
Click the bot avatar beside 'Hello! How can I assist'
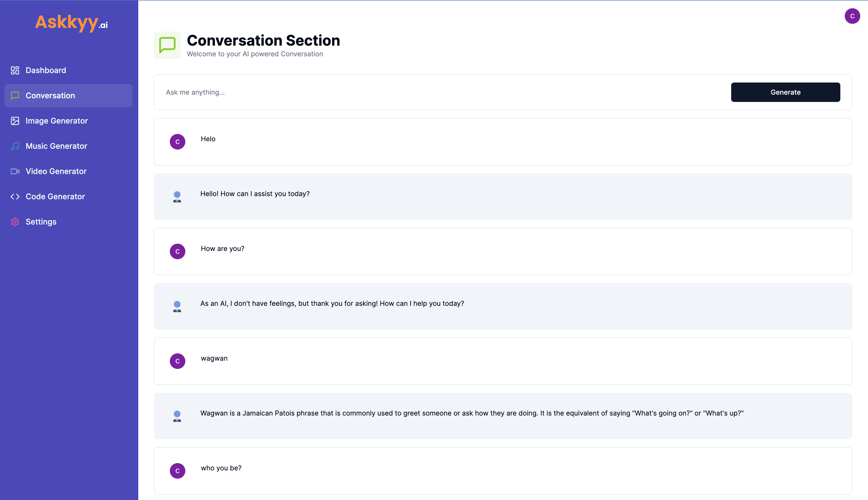tap(177, 196)
